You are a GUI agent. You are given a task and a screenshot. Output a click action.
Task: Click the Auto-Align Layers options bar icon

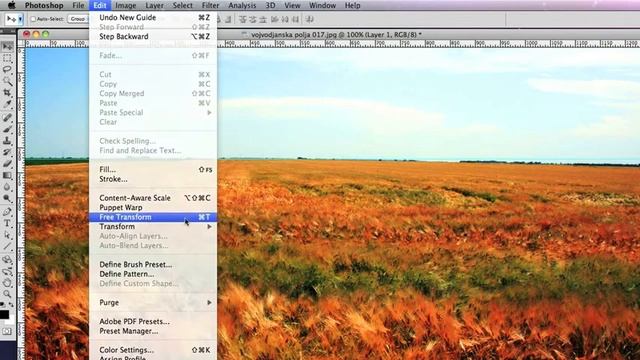310,19
